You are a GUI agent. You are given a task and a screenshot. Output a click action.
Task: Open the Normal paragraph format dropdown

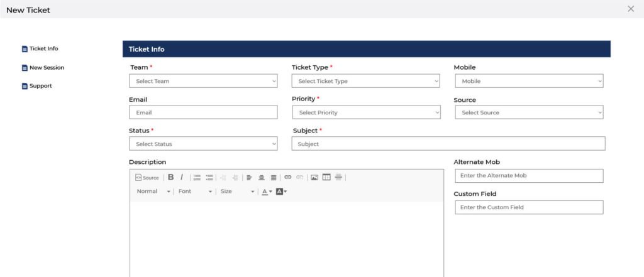point(153,192)
